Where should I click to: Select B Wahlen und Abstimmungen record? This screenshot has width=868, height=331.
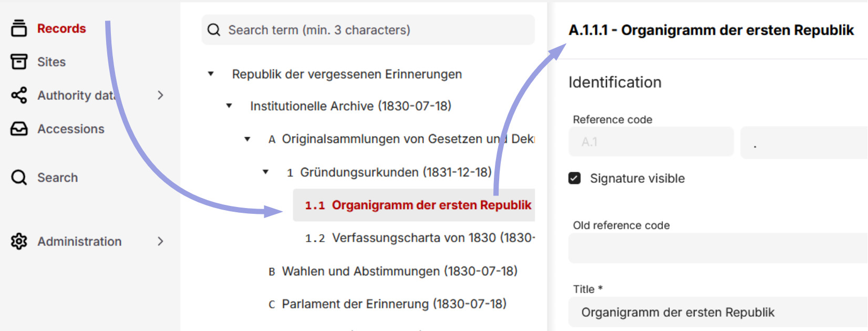coord(393,271)
